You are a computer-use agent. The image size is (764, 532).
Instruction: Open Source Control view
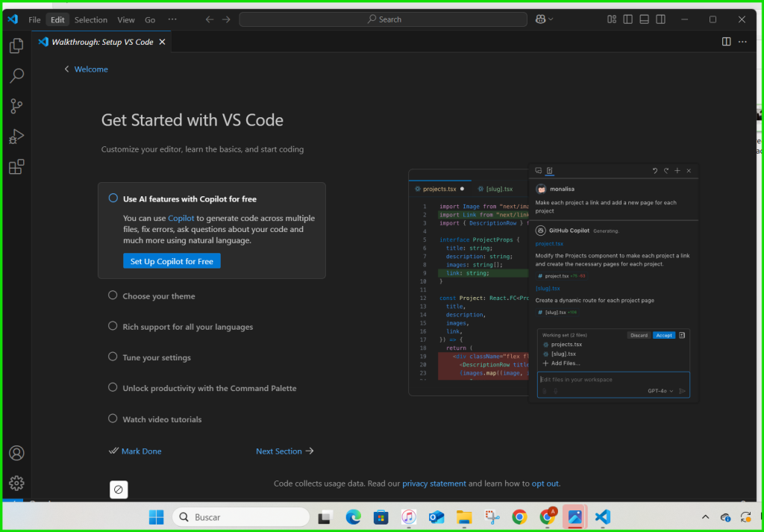click(16, 107)
